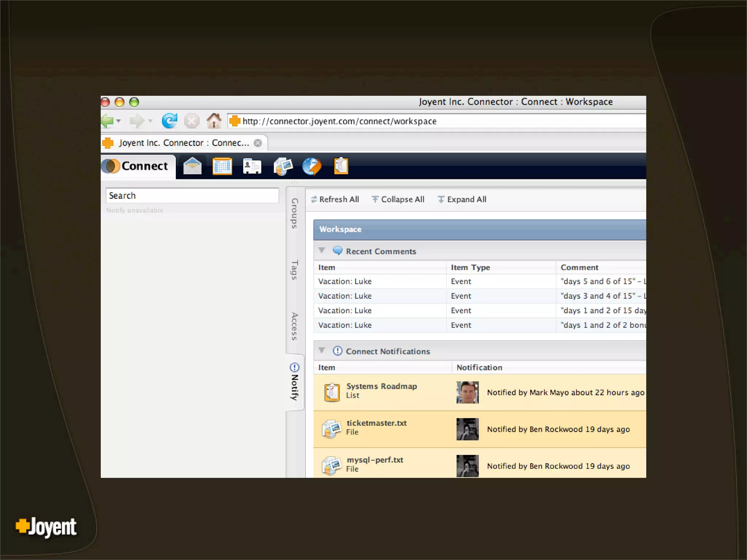Click the Recent Comments speech bubble icon
The width and height of the screenshot is (747, 560).
338,251
